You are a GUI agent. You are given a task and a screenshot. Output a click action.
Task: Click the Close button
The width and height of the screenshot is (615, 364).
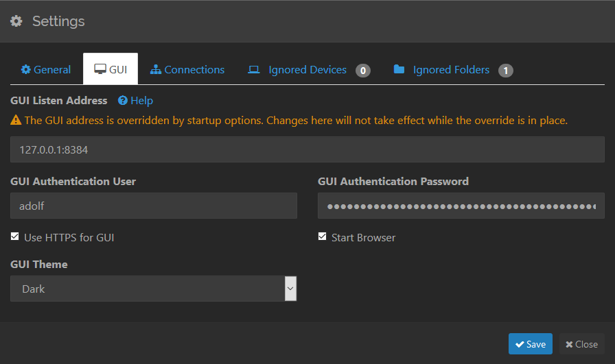pyautogui.click(x=581, y=343)
